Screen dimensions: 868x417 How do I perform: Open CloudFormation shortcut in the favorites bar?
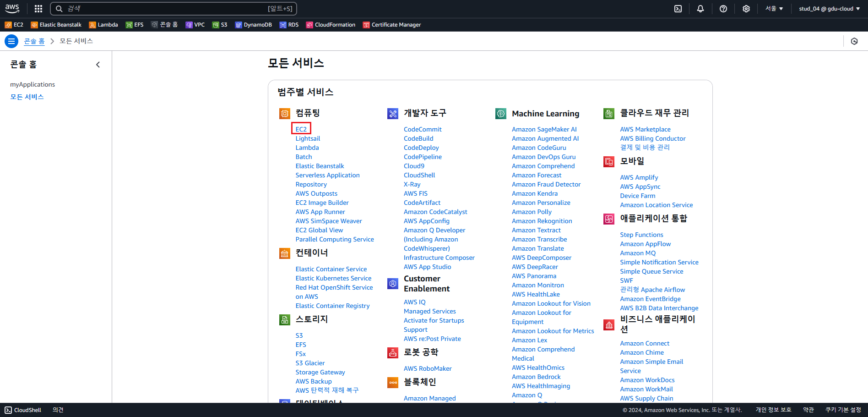click(331, 25)
